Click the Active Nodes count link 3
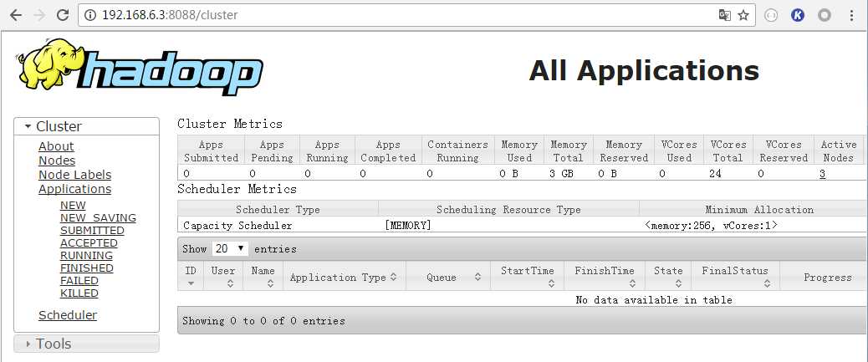 tap(823, 174)
